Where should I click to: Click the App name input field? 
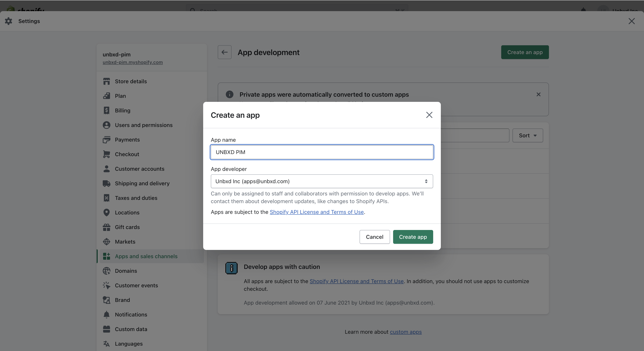(322, 152)
